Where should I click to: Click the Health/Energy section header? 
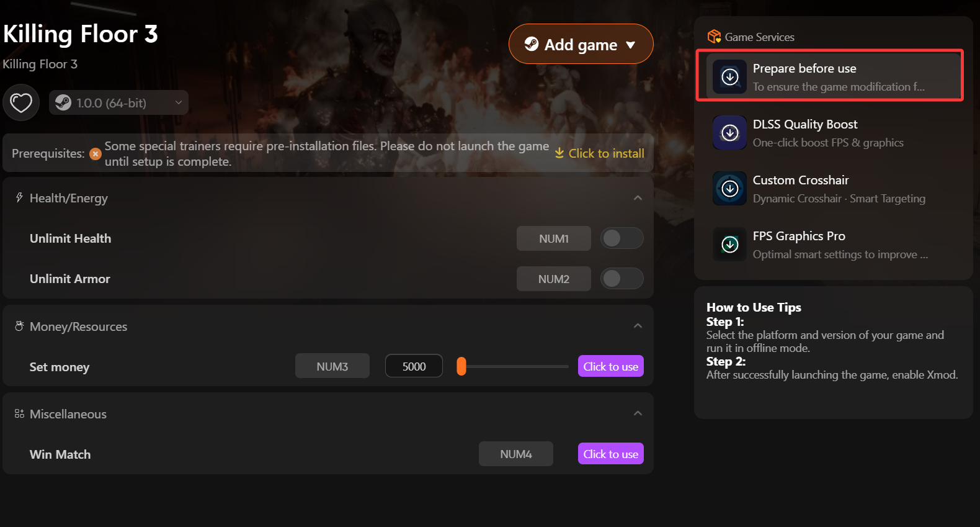coord(328,198)
